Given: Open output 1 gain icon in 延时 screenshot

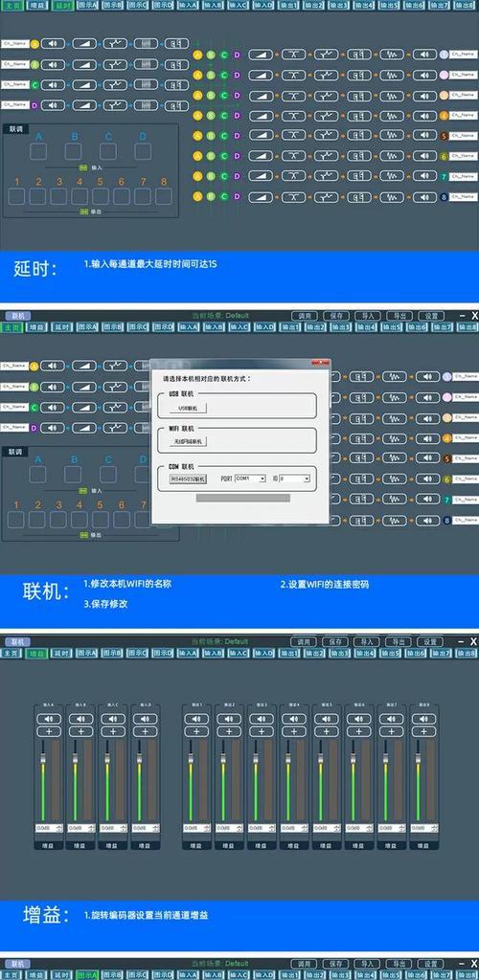Looking at the screenshot, I should (262, 55).
